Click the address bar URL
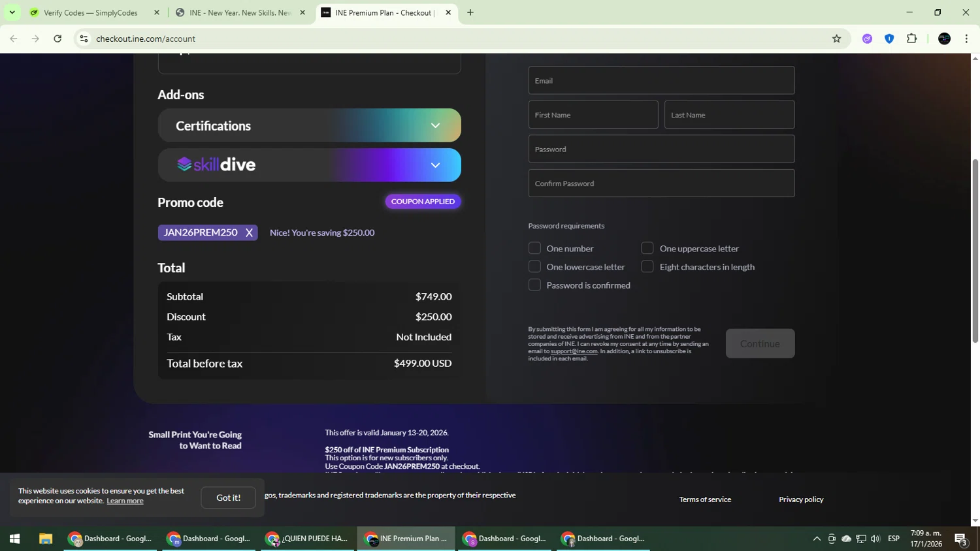 [x=146, y=39]
